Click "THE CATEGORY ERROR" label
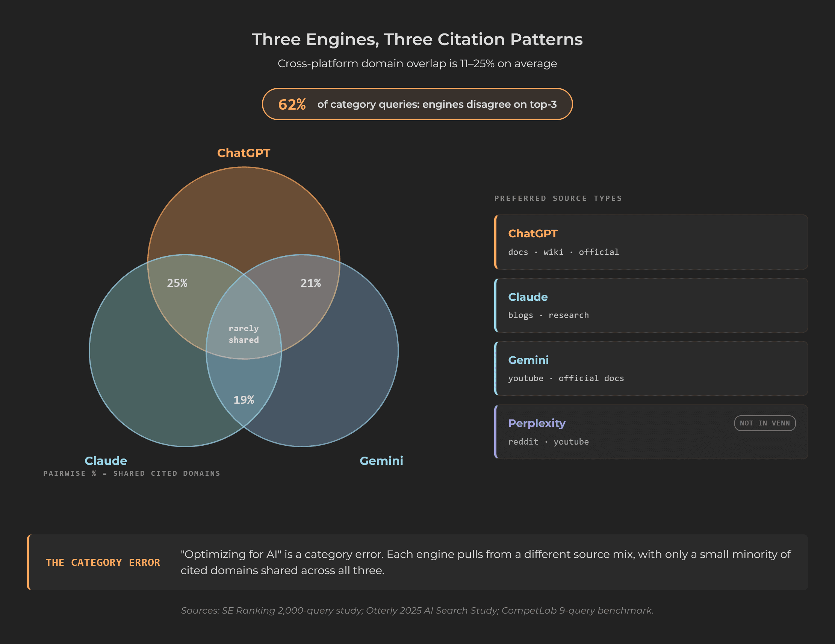Viewport: 835px width, 644px height. coord(103,563)
